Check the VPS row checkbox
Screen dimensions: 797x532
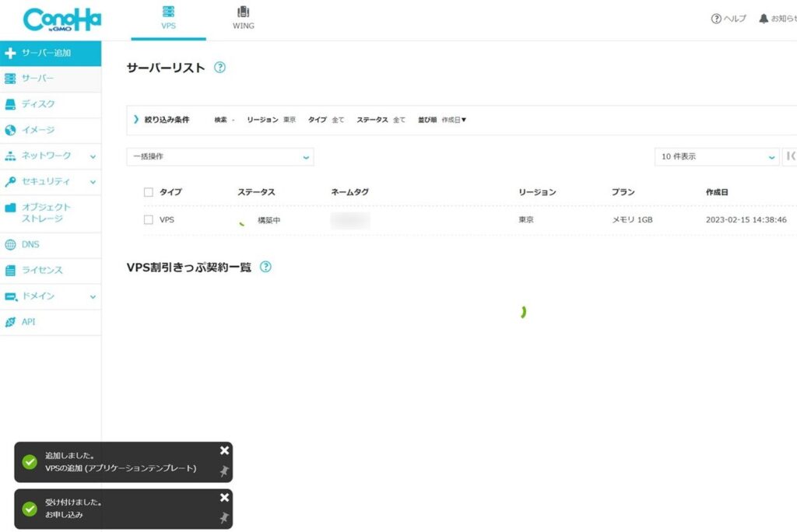[149, 219]
